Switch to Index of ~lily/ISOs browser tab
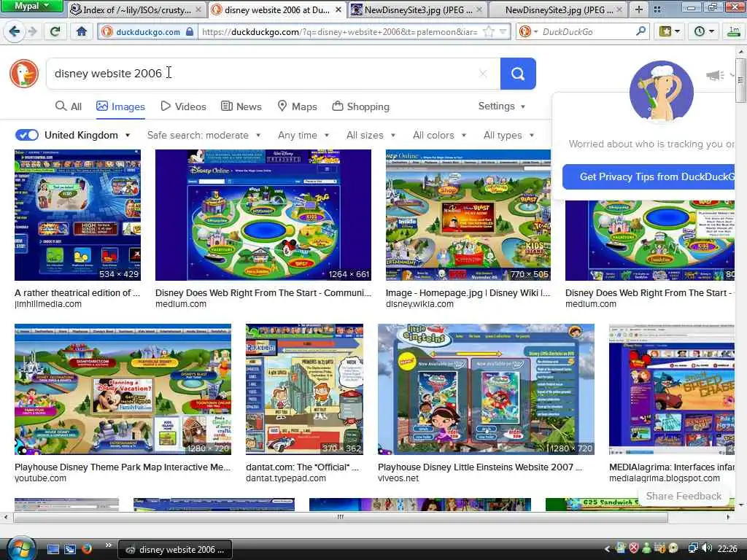 (x=135, y=9)
